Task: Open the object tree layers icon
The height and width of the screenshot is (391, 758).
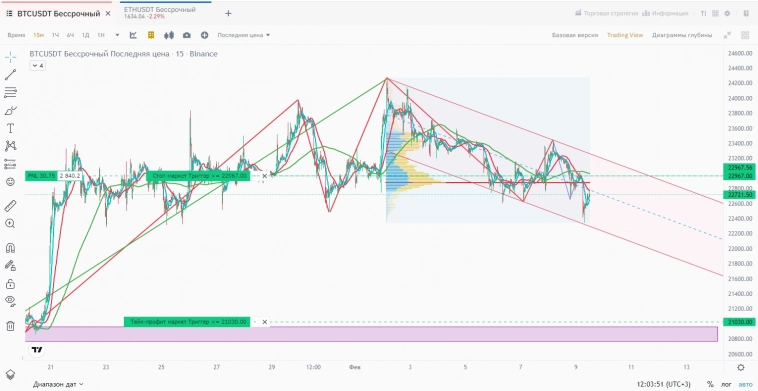Action: click(x=10, y=375)
